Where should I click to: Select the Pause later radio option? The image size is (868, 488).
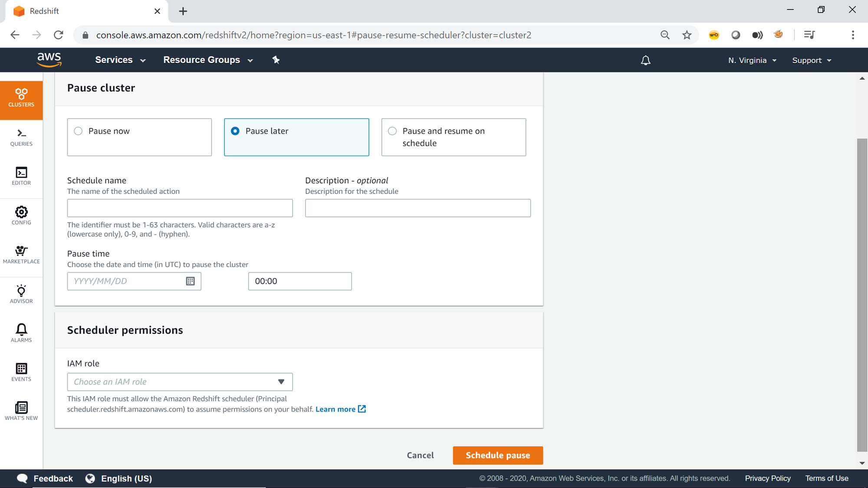235,131
